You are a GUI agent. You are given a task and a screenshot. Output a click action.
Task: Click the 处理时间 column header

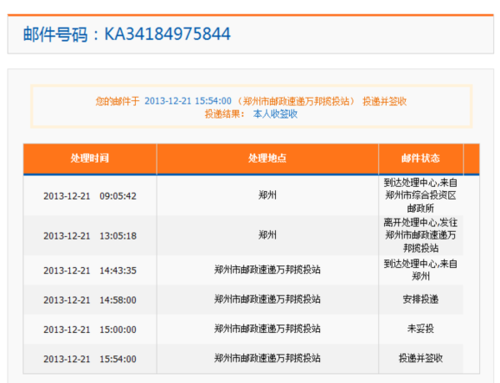pyautogui.click(x=90, y=158)
